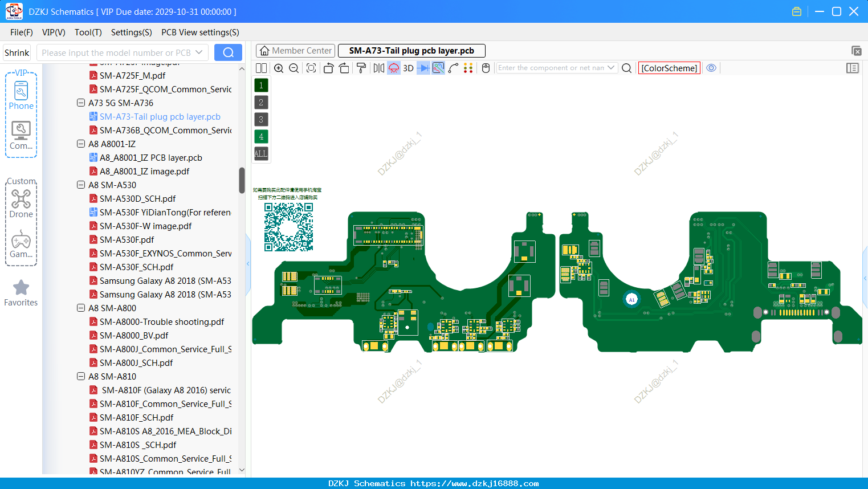
Task: Collapse the A8 SM-A810 folder
Action: pos(81,377)
